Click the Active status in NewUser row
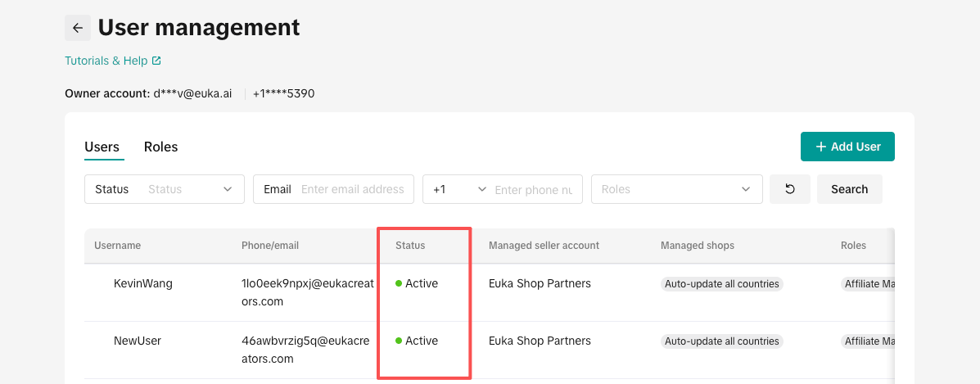 pyautogui.click(x=417, y=341)
